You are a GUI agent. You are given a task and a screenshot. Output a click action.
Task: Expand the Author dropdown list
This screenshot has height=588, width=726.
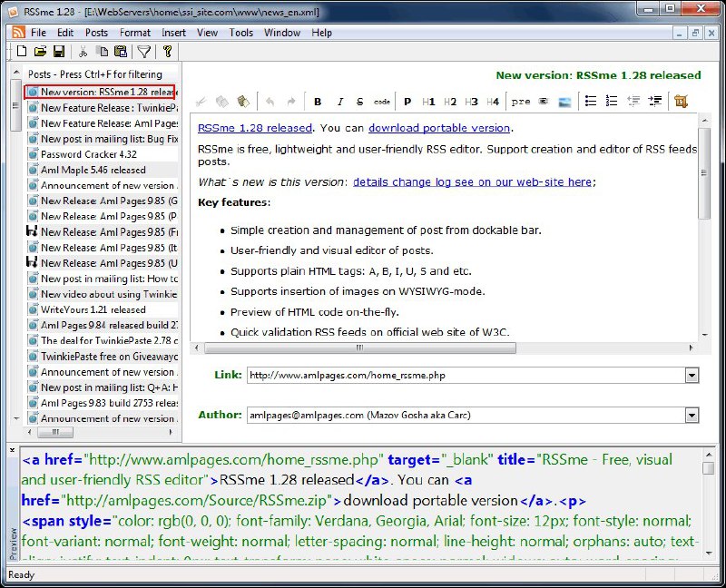coord(692,415)
